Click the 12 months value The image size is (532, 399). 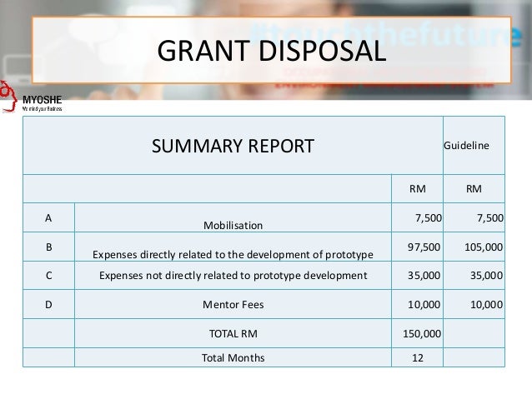[417, 357]
